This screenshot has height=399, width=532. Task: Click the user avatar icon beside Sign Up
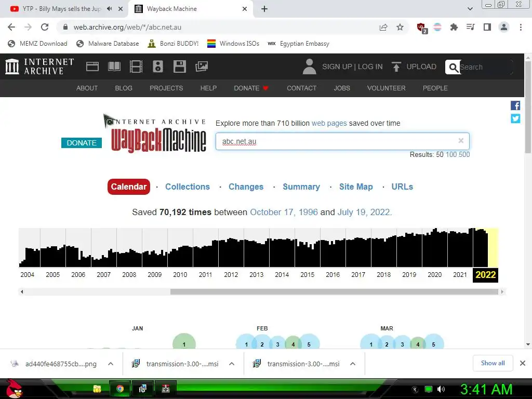pyautogui.click(x=309, y=66)
